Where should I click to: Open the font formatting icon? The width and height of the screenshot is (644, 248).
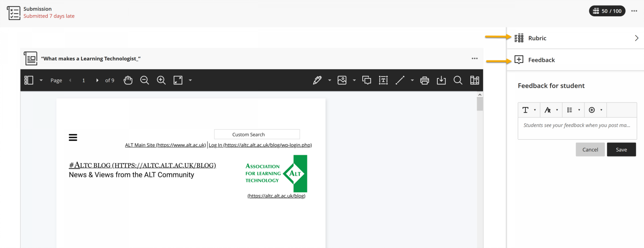[x=548, y=110]
